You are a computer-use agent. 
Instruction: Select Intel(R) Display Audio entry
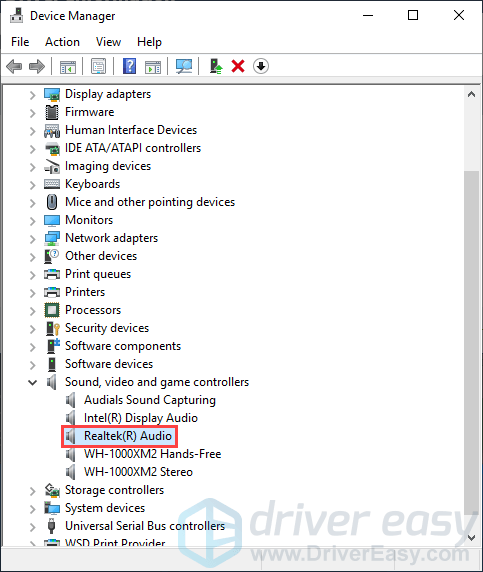point(141,418)
